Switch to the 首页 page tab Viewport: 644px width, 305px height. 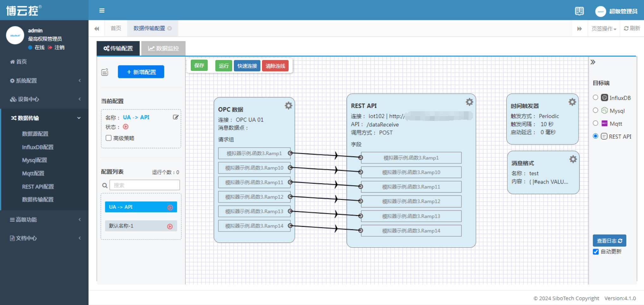(116, 29)
